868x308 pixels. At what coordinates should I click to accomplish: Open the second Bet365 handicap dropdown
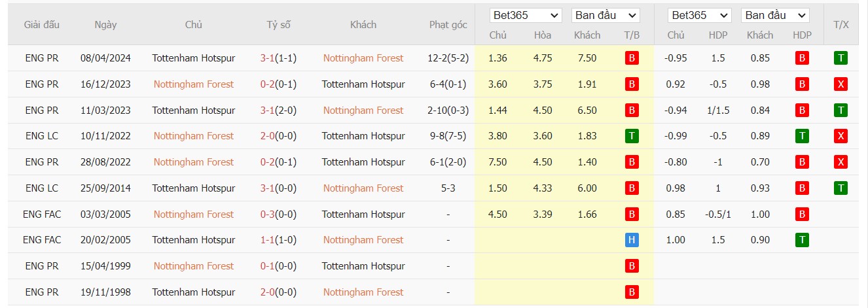coord(699,15)
